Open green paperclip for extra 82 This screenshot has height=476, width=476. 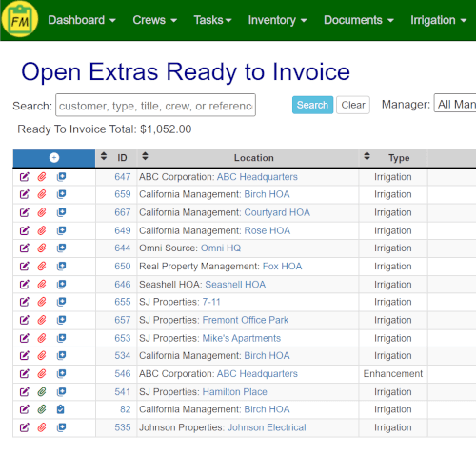click(42, 409)
